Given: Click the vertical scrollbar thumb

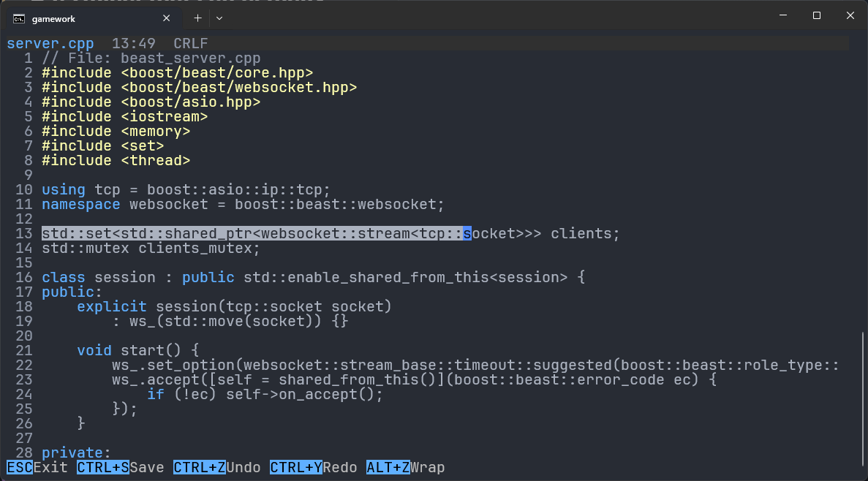Looking at the screenshot, I should point(863,398).
